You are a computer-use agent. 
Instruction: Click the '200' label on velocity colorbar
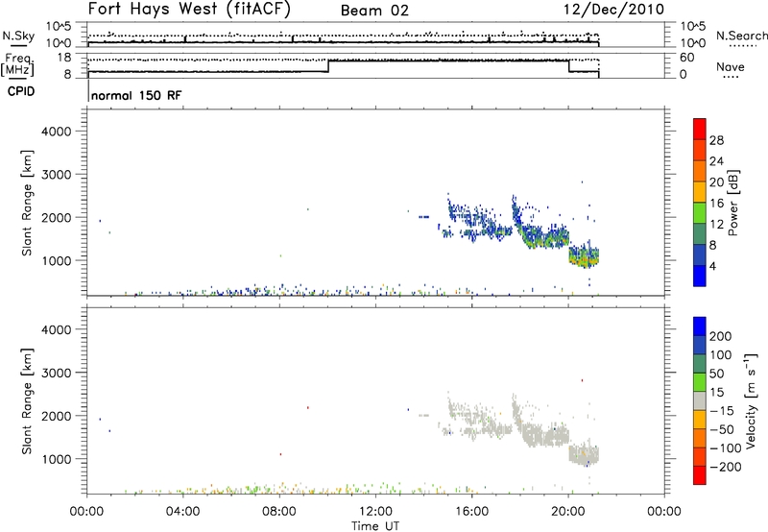click(721, 336)
